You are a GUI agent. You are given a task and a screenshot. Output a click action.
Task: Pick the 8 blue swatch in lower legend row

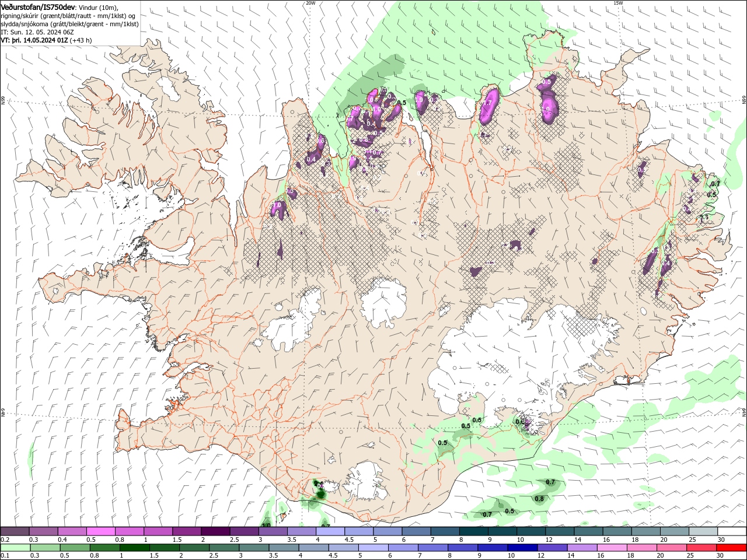coord(463,548)
